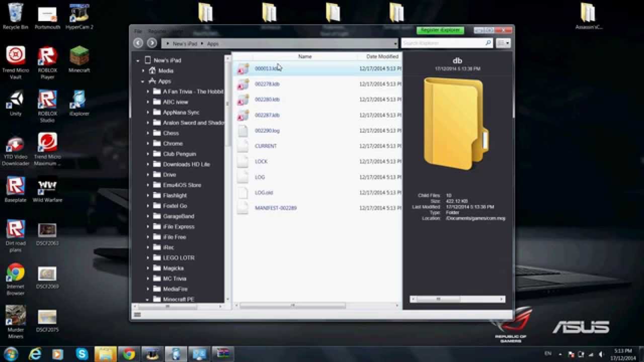Select the LOCK file name
This screenshot has height=362, width=644.
(x=261, y=161)
